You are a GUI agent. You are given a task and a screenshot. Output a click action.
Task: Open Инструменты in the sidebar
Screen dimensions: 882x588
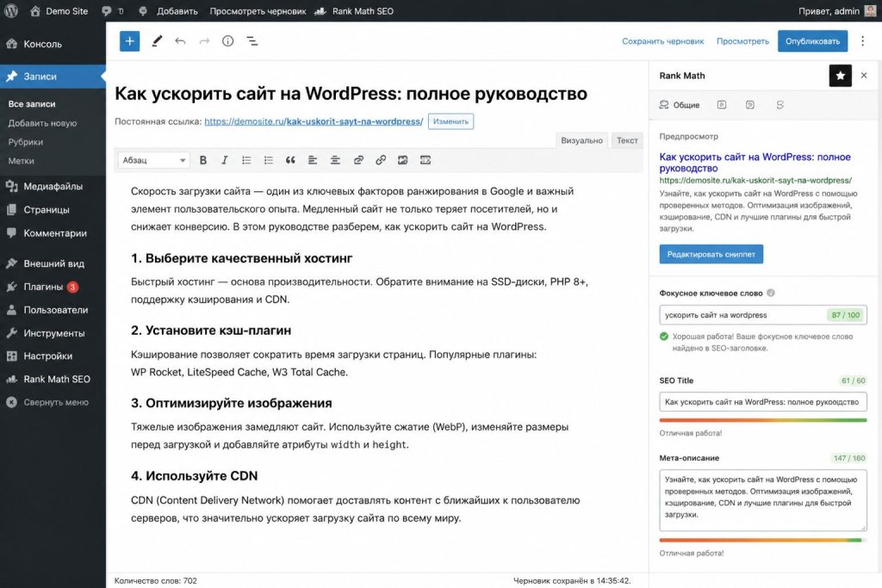pos(53,333)
